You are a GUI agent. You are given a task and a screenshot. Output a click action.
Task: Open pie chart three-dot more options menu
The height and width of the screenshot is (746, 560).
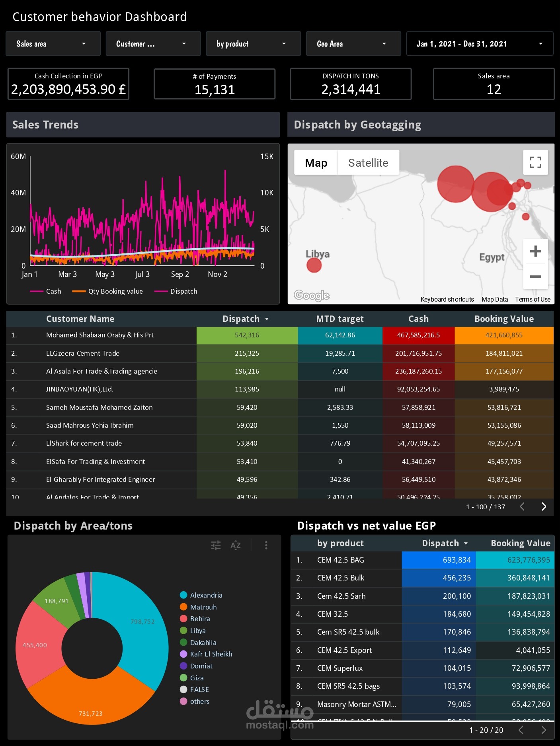pyautogui.click(x=266, y=545)
